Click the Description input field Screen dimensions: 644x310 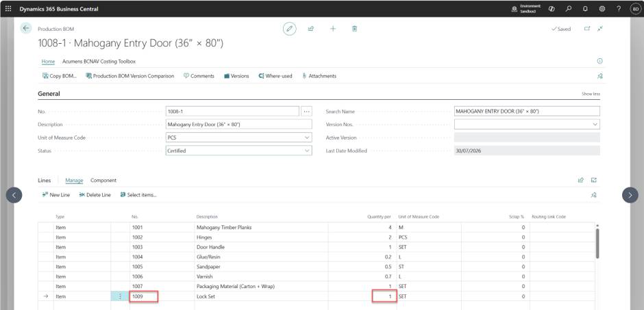(x=239, y=125)
